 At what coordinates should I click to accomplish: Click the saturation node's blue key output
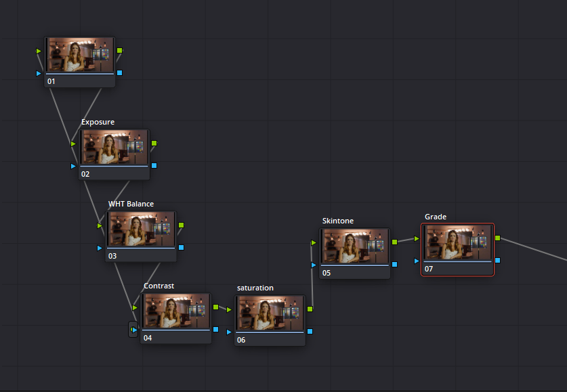(310, 331)
